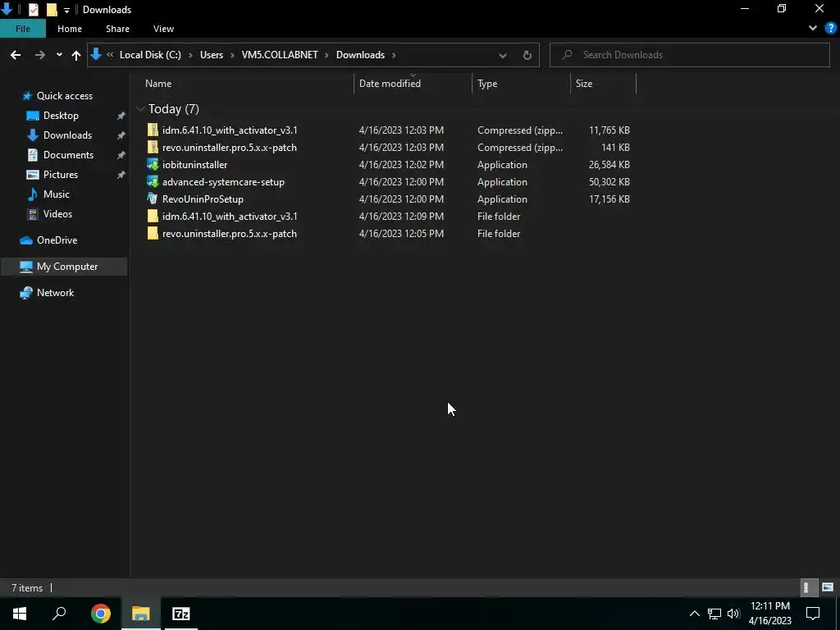Viewport: 840px width, 630px height.
Task: Click the Forward navigation arrow
Action: tap(40, 55)
